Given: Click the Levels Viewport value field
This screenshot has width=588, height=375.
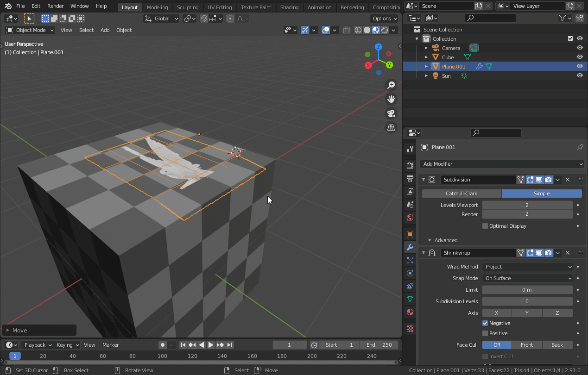Looking at the screenshot, I should pos(527,205).
